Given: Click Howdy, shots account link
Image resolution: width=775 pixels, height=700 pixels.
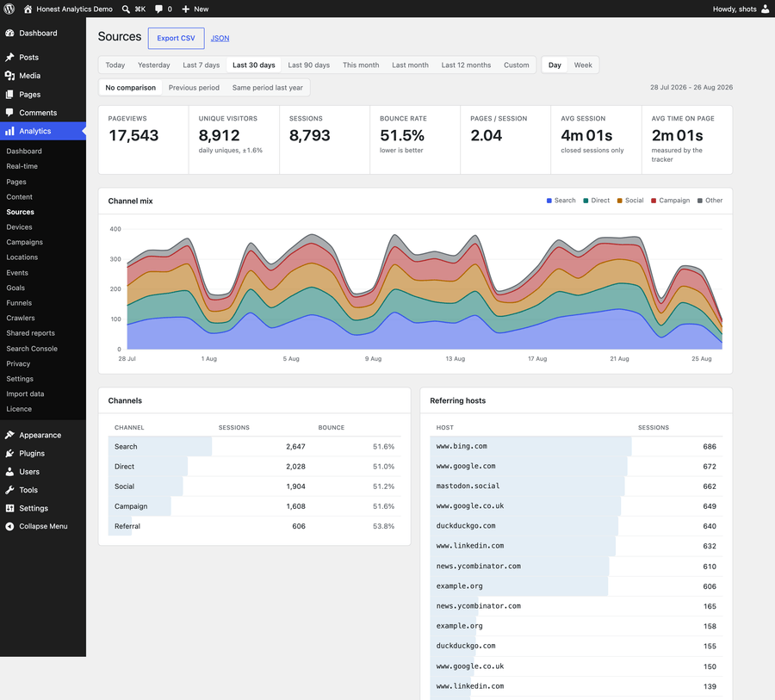Looking at the screenshot, I should point(735,9).
